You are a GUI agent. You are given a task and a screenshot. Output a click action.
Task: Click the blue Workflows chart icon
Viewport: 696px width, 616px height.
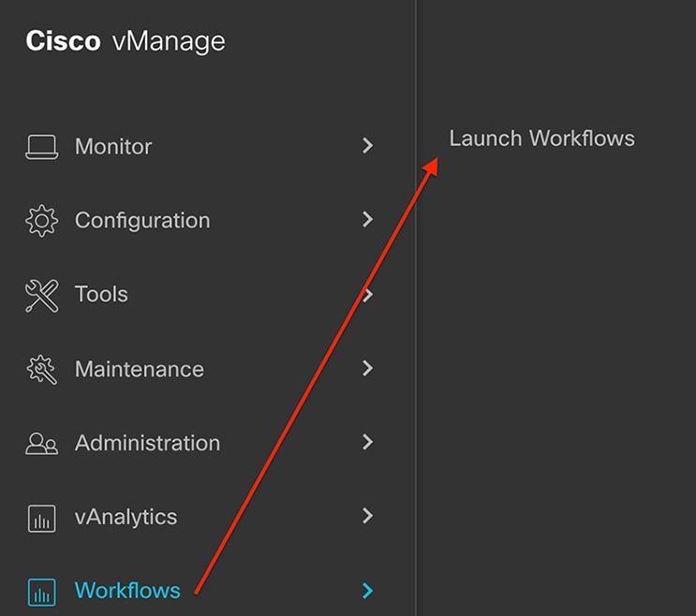pyautogui.click(x=42, y=592)
